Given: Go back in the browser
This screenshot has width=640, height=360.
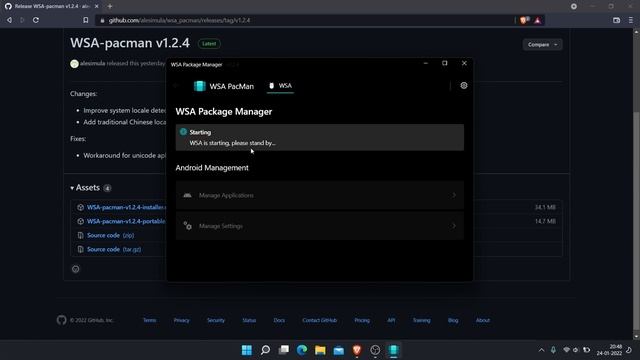Looking at the screenshot, I should click(9, 20).
